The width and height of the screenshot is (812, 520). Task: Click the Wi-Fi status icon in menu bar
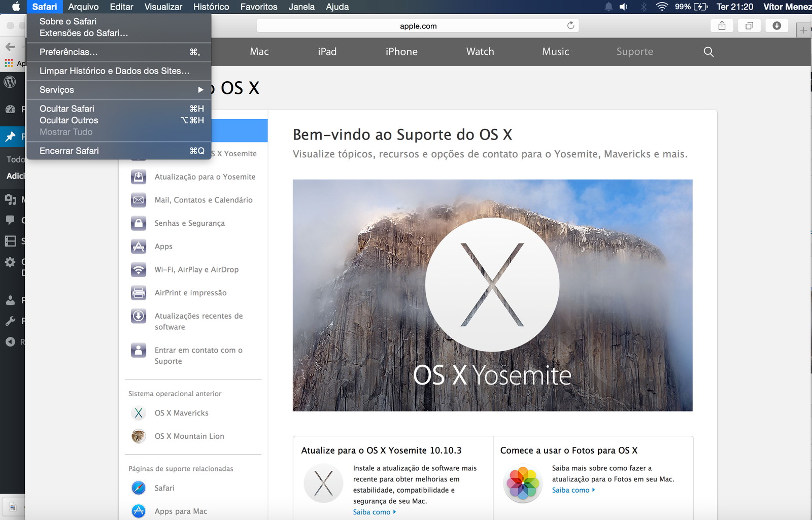coord(661,7)
